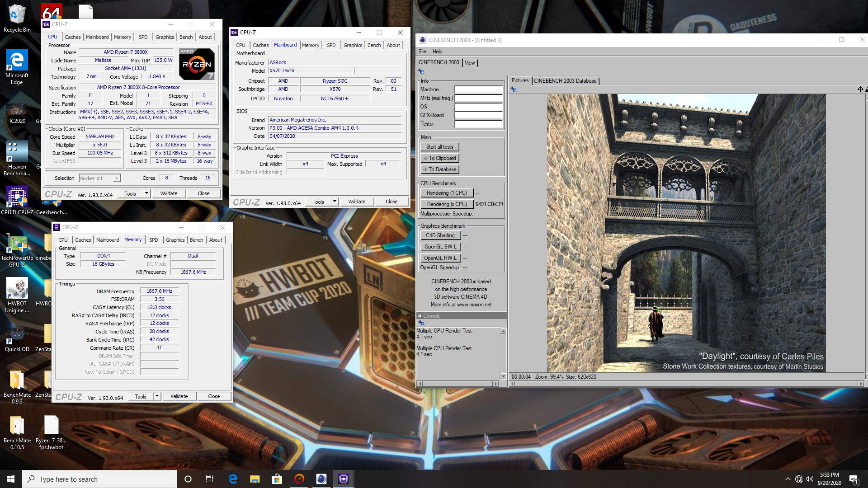Click the CINEBENCH taskbar icon
The image size is (868, 488).
pos(321,479)
